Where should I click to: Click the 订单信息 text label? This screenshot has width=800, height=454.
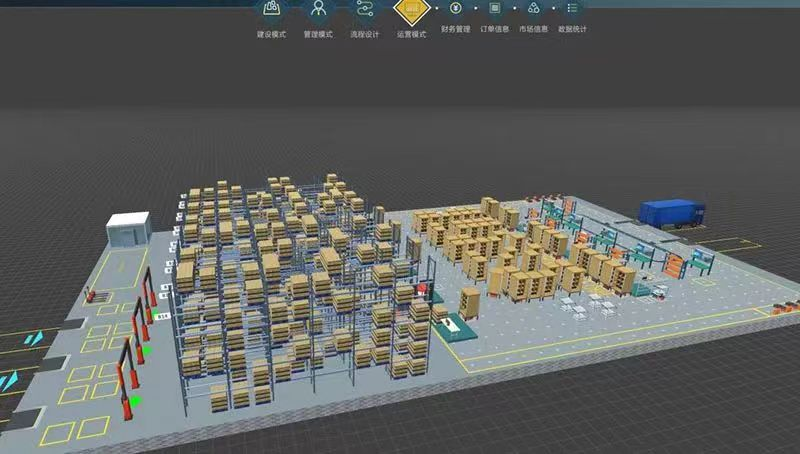(495, 29)
